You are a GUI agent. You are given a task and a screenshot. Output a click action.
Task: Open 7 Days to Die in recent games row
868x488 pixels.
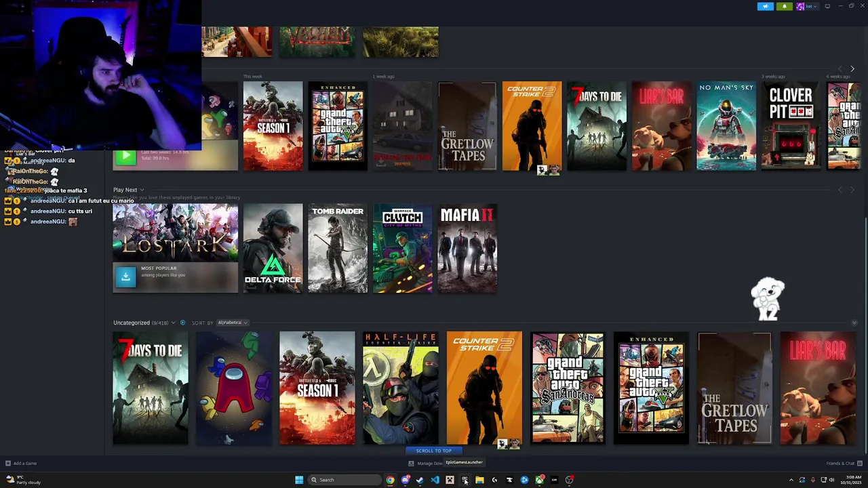597,126
